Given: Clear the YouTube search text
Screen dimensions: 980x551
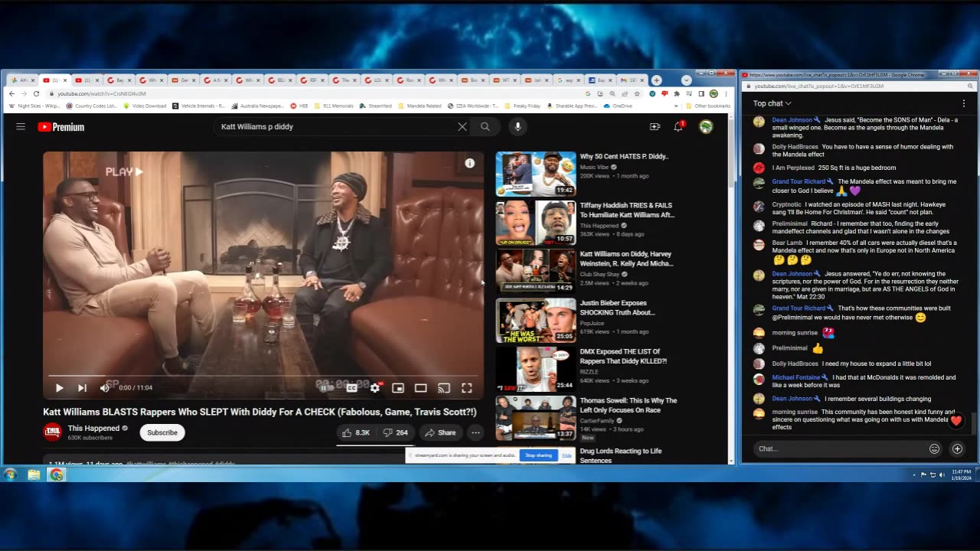Looking at the screenshot, I should click(462, 127).
